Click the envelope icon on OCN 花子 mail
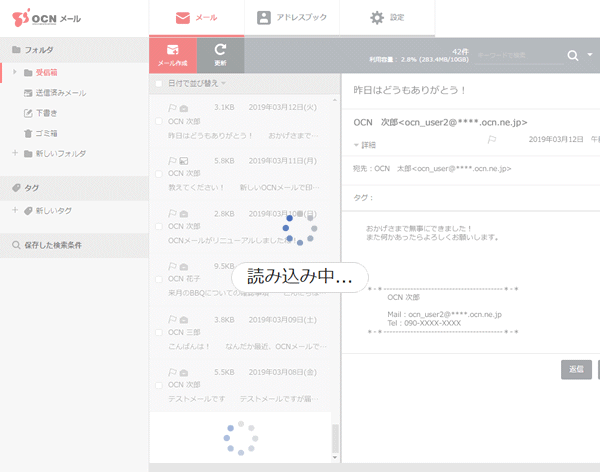The image size is (600, 472). click(184, 266)
